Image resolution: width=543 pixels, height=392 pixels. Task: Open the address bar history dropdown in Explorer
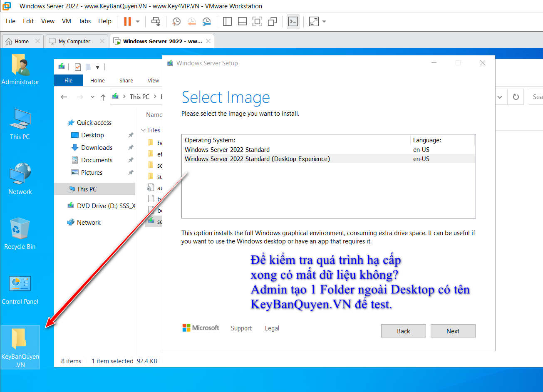click(x=500, y=97)
